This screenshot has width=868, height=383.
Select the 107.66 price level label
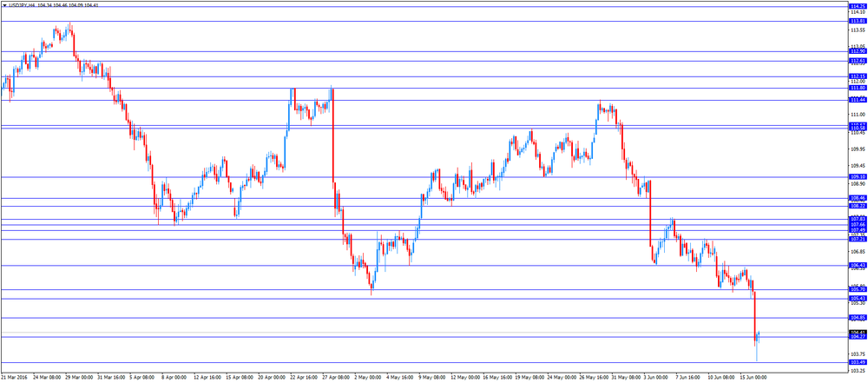pyautogui.click(x=858, y=225)
